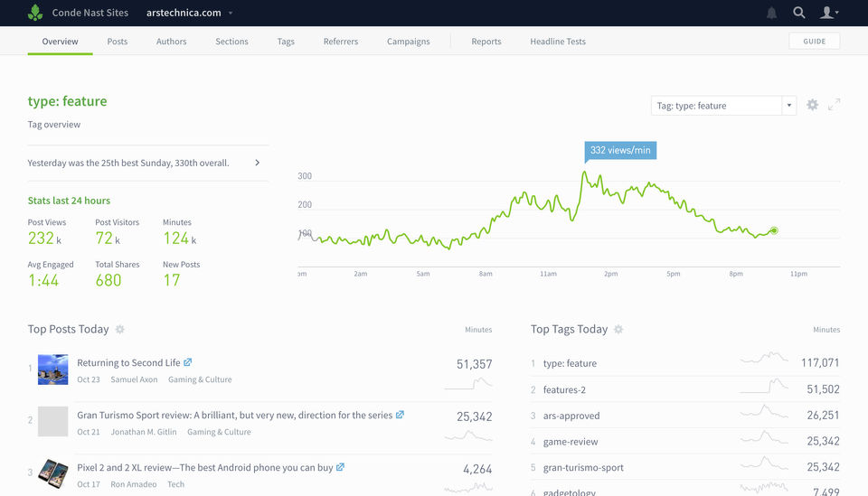Click the 332 views/min peak tooltip
This screenshot has width=868, height=496.
620,150
